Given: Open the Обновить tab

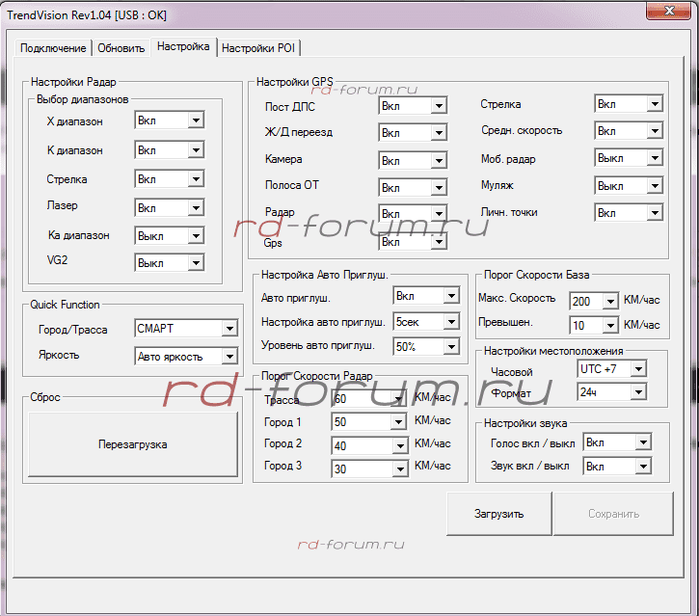Looking at the screenshot, I should pos(121,47).
